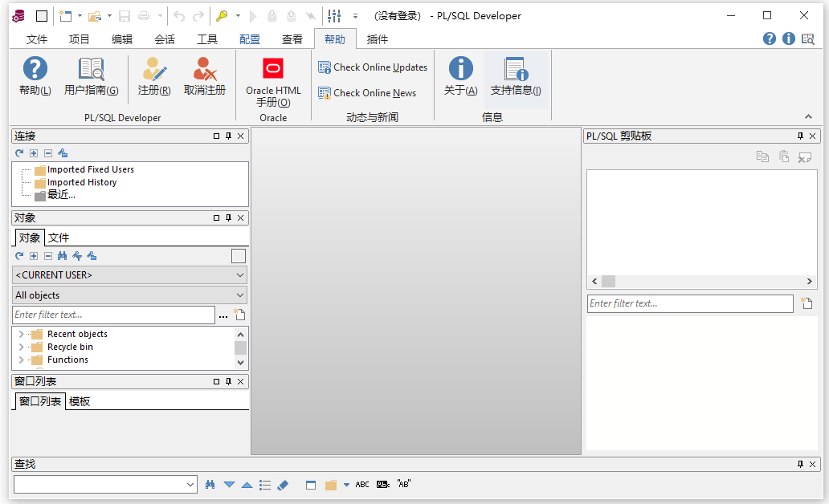Click the object tree scroll down arrow
The width and height of the screenshot is (829, 504).
[x=240, y=363]
